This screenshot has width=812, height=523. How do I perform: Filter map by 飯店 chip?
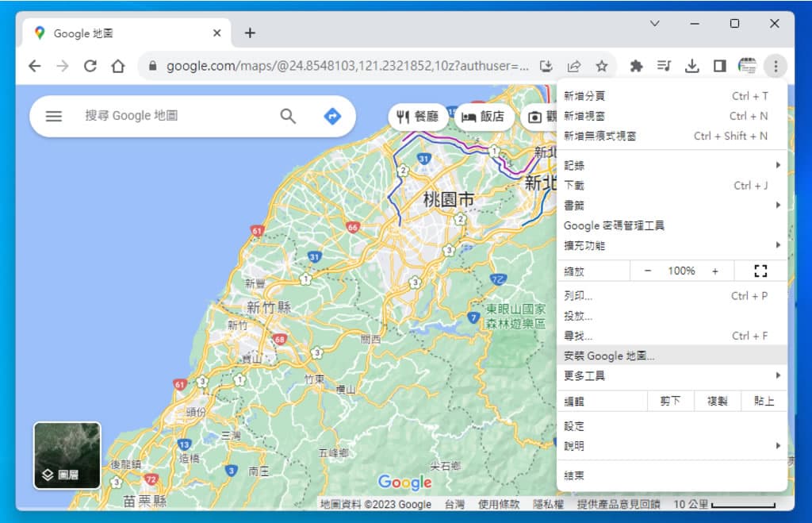(483, 117)
